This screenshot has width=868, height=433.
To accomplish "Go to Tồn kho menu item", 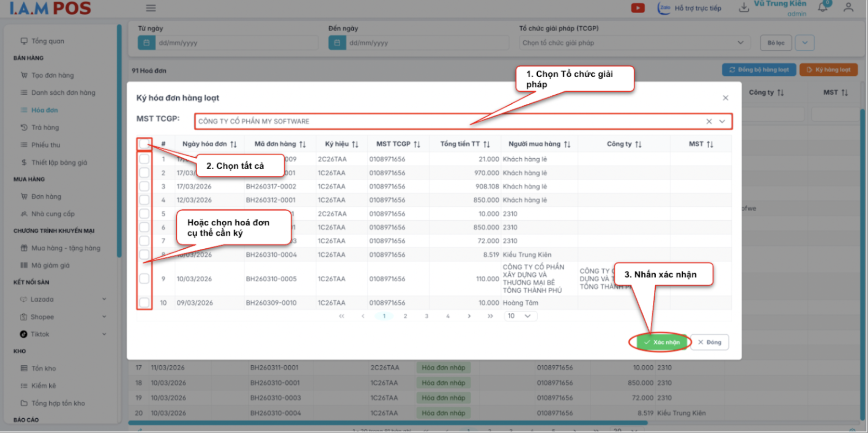I will point(44,368).
